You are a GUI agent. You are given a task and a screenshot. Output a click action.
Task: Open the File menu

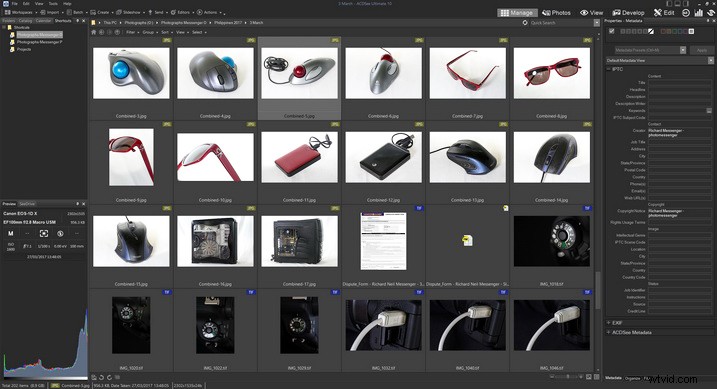(x=15, y=4)
